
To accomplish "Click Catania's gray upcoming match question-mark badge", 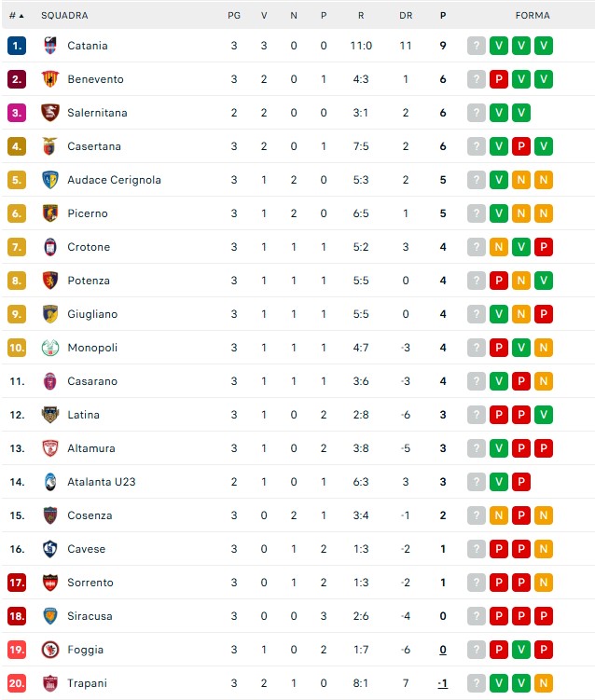I will tap(477, 46).
